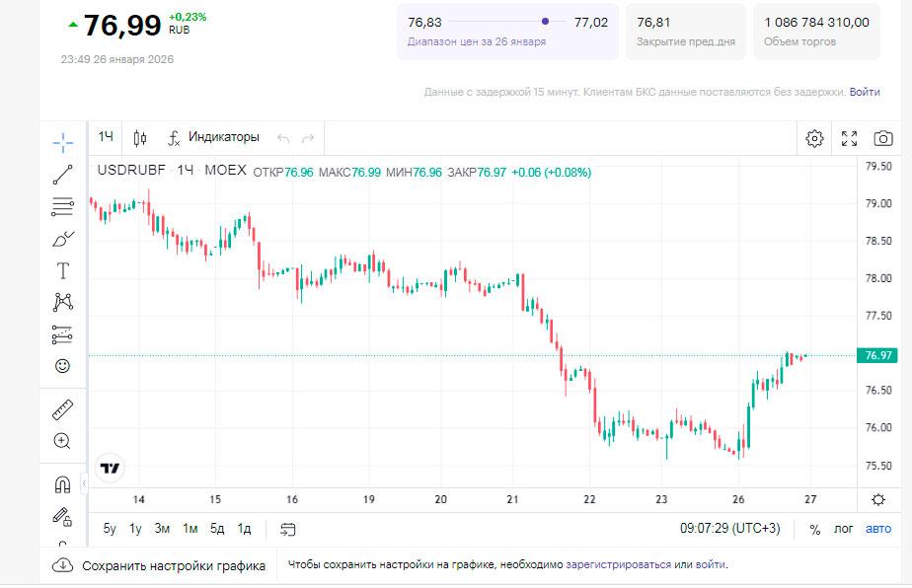Open the 1Ч interval dropdown
Image resolution: width=912 pixels, height=588 pixels.
tap(106, 137)
